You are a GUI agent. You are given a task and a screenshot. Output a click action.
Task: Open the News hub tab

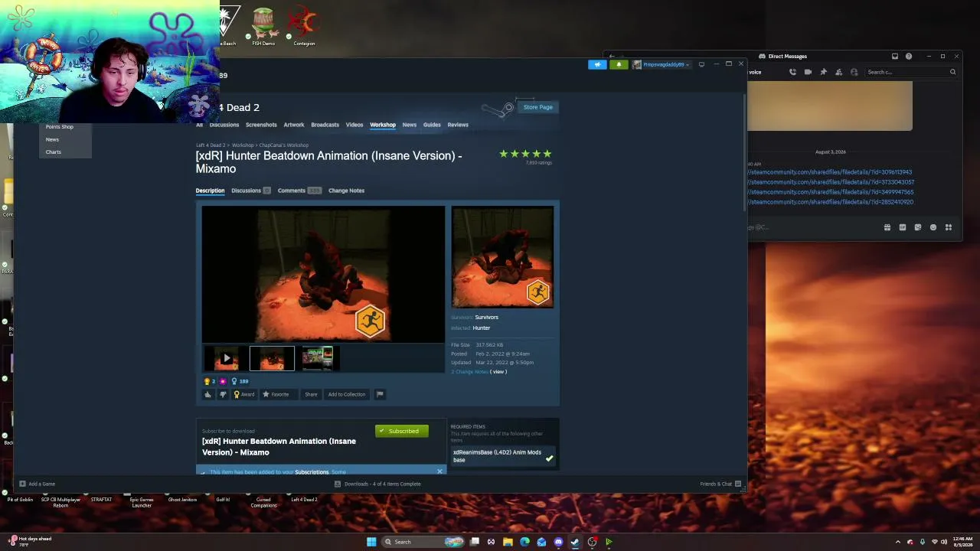(x=410, y=125)
